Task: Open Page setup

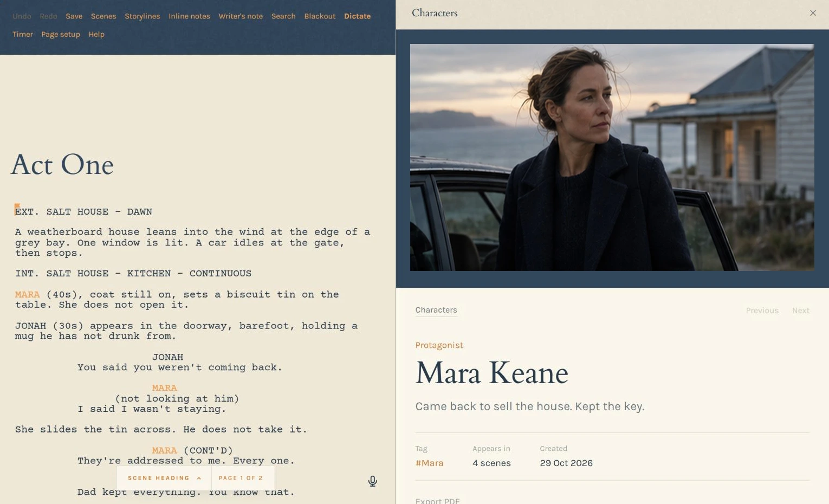Action: coord(61,34)
